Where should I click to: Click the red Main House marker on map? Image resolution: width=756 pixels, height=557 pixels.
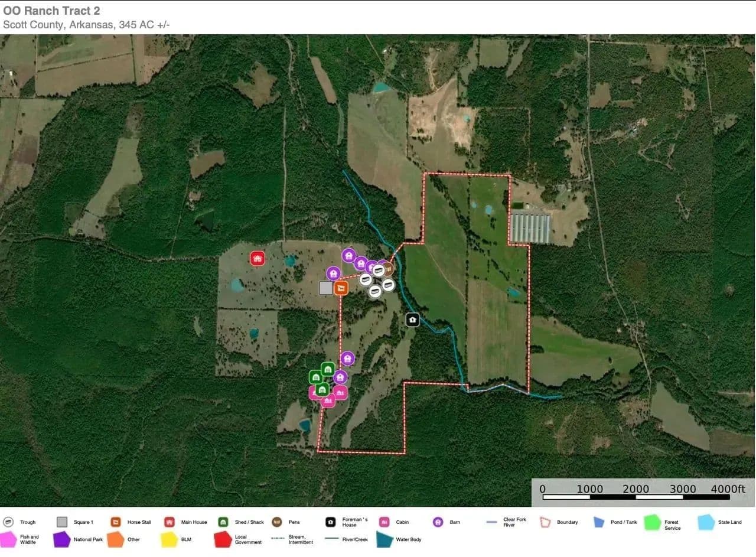tap(257, 258)
